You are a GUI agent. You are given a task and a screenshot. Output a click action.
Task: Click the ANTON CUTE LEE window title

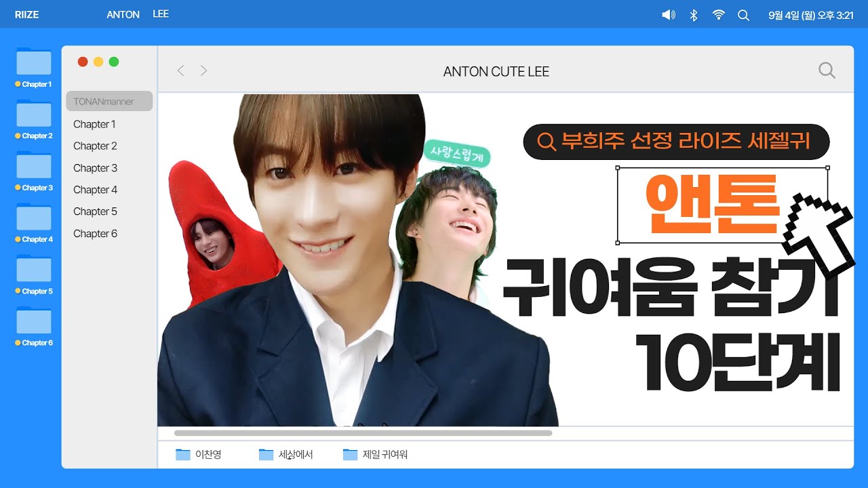[496, 71]
